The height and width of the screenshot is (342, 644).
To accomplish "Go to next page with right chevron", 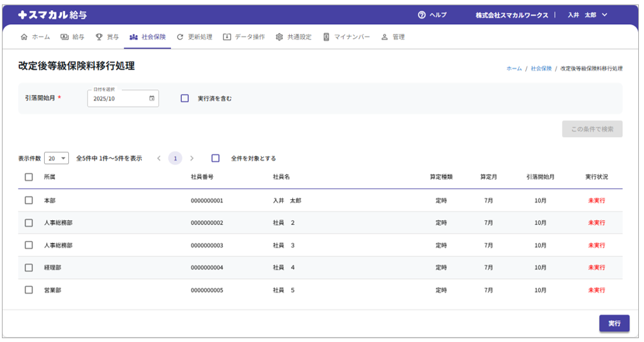I will pos(191,158).
